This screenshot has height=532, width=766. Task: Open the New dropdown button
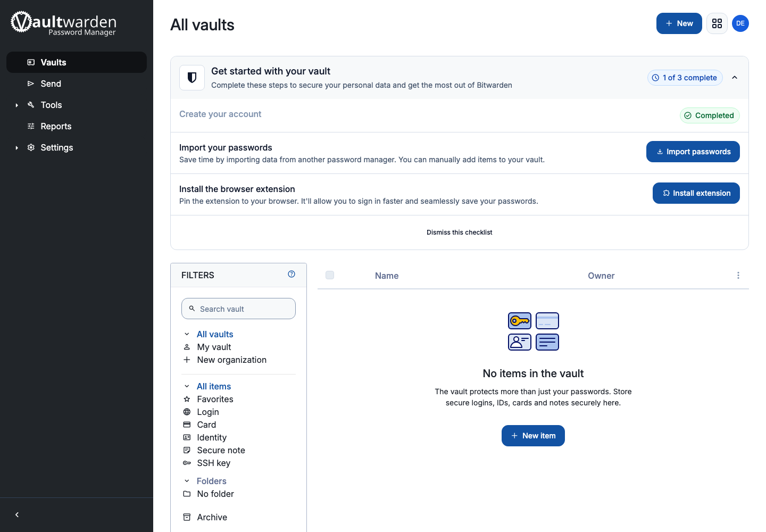pos(679,23)
